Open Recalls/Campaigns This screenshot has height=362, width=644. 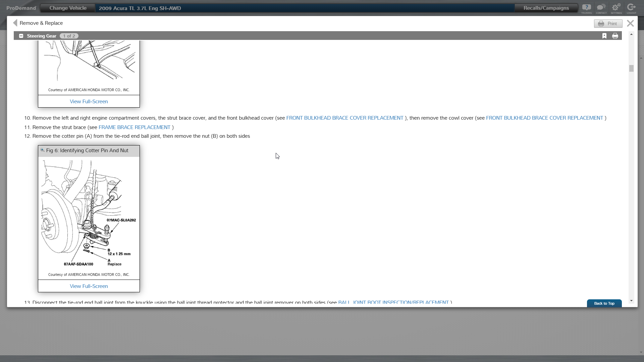[x=546, y=8]
